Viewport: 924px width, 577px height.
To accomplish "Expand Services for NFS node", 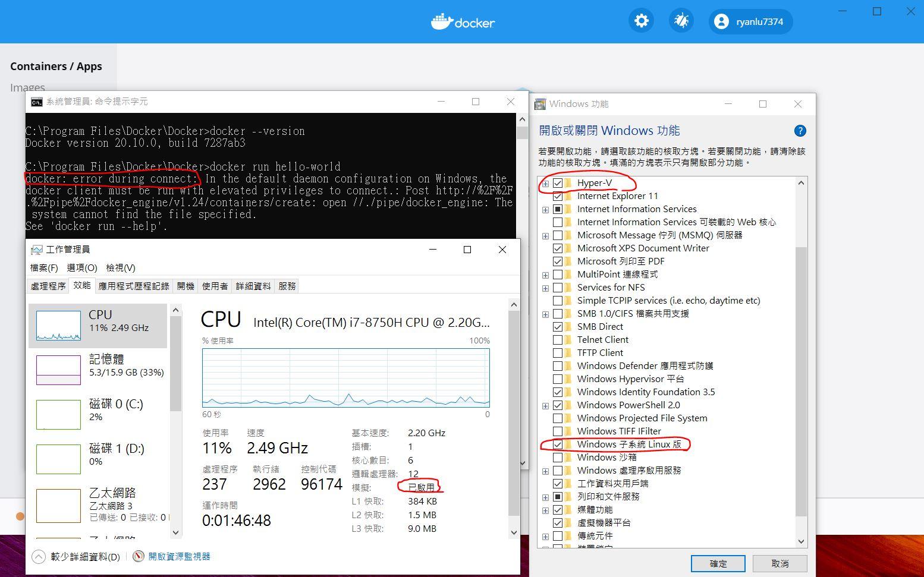I will click(x=545, y=288).
